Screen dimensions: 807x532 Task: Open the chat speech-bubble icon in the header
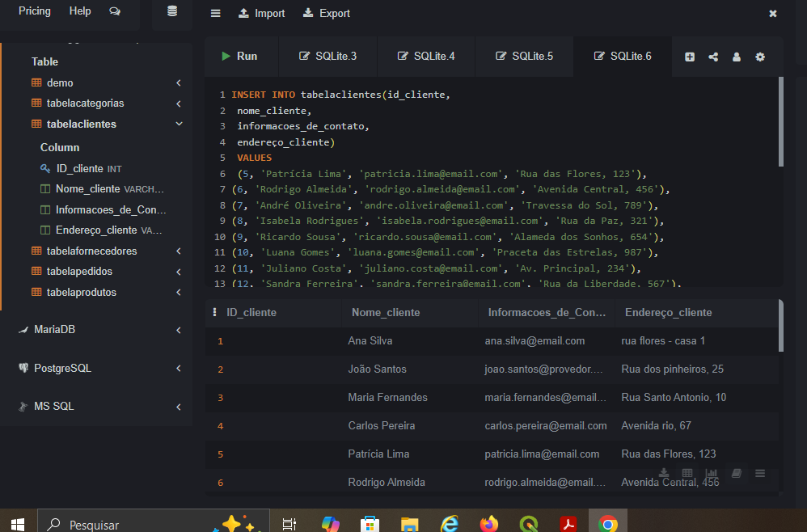click(115, 11)
